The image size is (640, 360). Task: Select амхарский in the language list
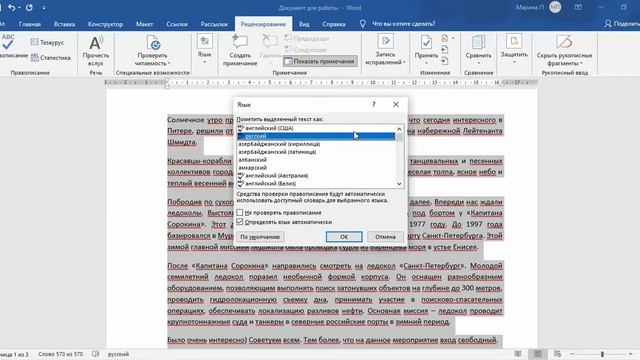(316, 168)
